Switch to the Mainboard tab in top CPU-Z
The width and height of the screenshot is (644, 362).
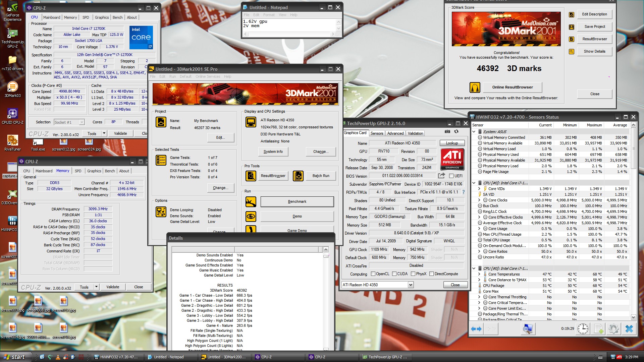[x=52, y=17]
